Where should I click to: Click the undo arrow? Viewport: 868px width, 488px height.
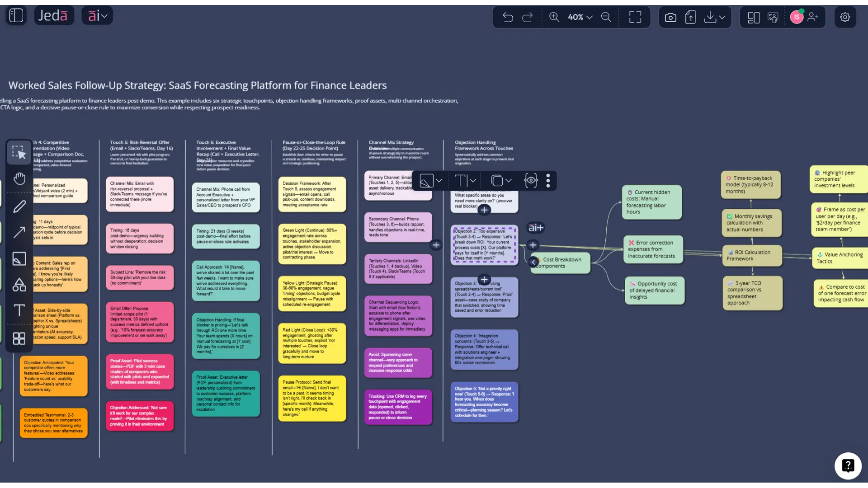pyautogui.click(x=508, y=17)
